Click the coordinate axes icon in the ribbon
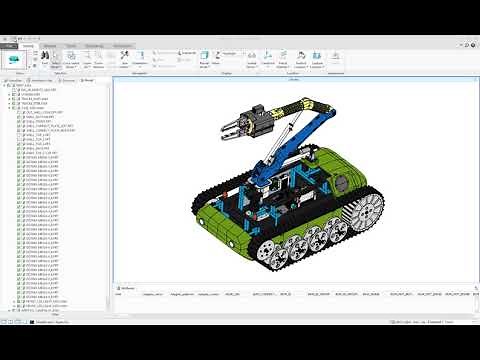 tap(267, 55)
